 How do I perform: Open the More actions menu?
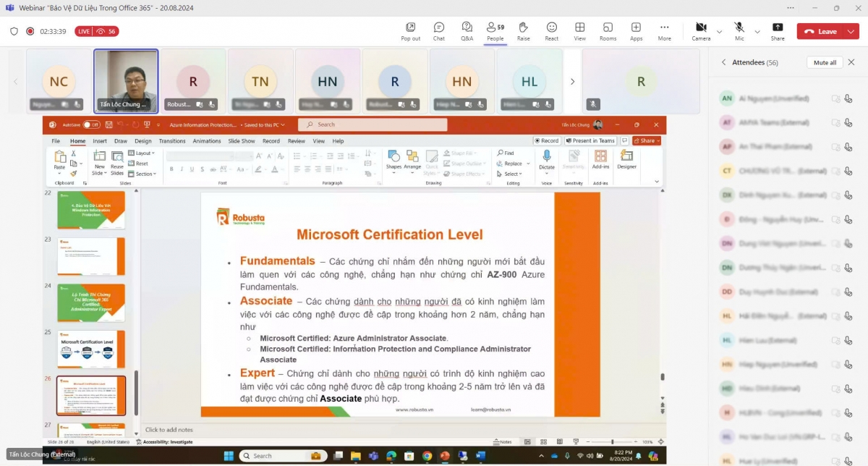665,31
